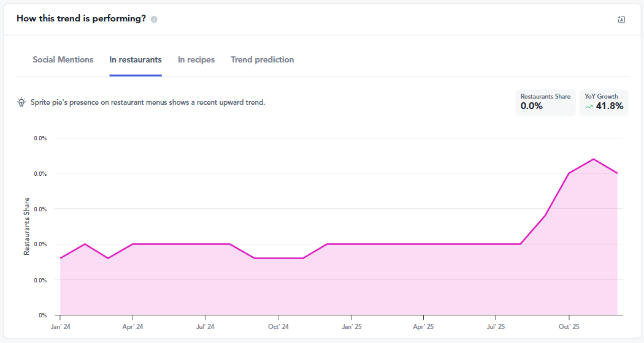Click the Apr' 24 x-axis label
The image size is (644, 343).
pyautogui.click(x=132, y=327)
